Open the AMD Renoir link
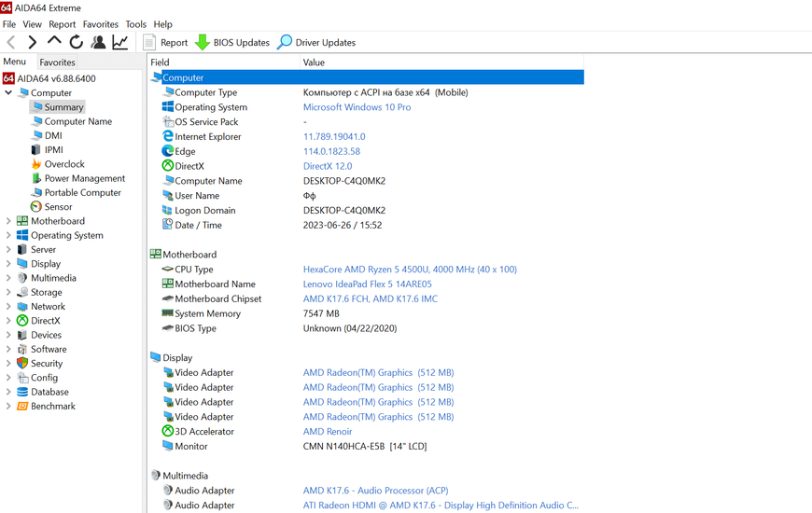This screenshot has width=812, height=513. 328,431
